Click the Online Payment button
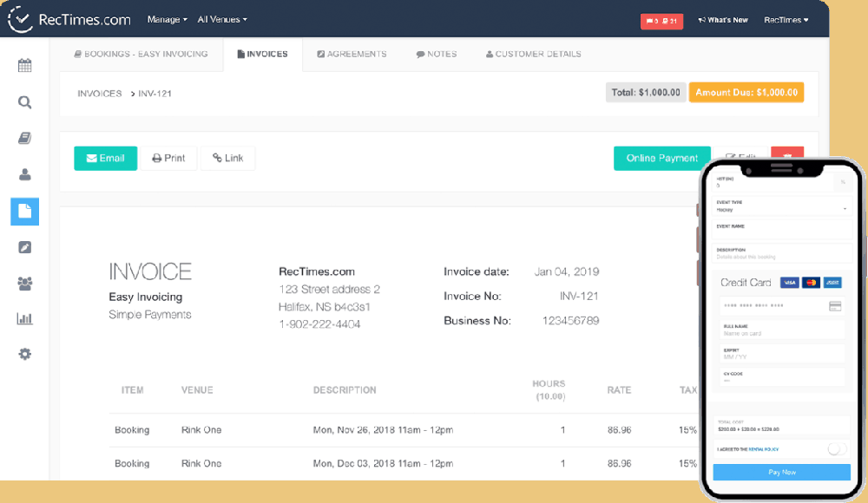The width and height of the screenshot is (868, 503). pos(662,158)
